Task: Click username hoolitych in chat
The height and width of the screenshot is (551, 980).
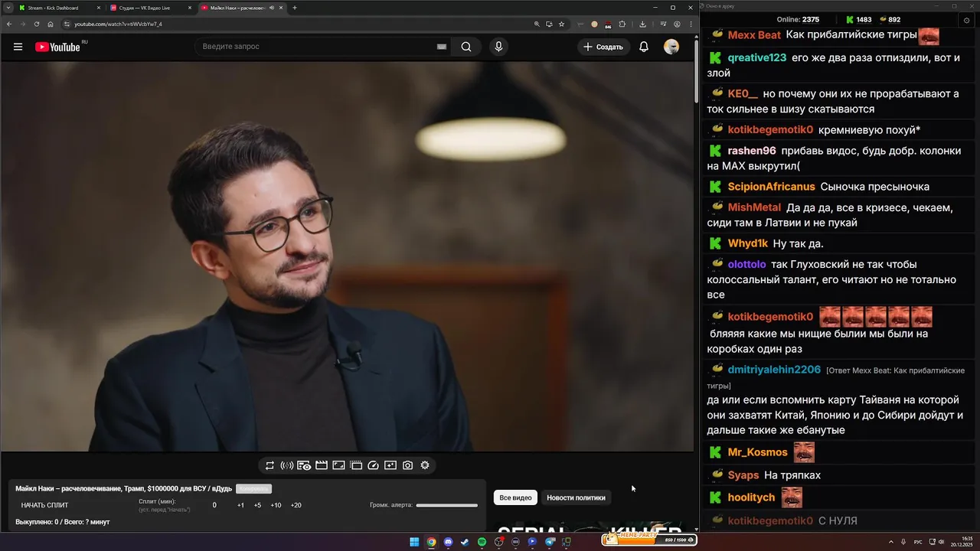Action: (751, 497)
